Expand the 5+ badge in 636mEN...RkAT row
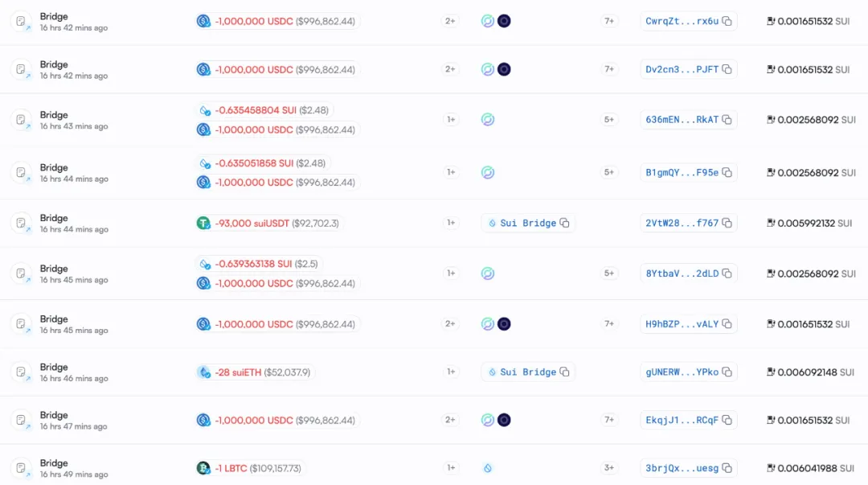Viewport: 868px width, 485px height. pyautogui.click(x=610, y=120)
